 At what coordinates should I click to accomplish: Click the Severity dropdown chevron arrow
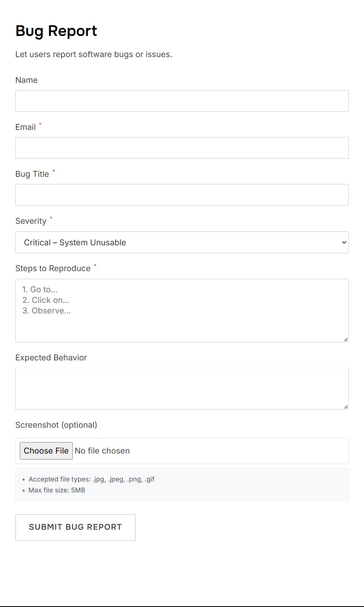pos(344,242)
